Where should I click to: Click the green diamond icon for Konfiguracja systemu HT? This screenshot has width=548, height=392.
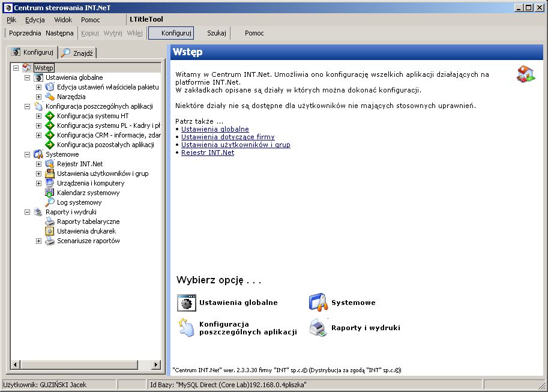[x=50, y=116]
